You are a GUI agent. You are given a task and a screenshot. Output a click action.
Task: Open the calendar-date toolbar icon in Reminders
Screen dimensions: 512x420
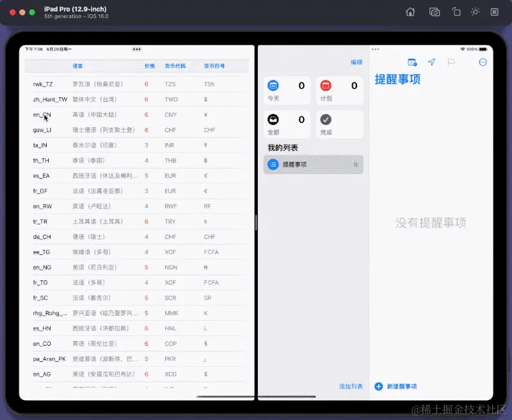[x=412, y=61]
